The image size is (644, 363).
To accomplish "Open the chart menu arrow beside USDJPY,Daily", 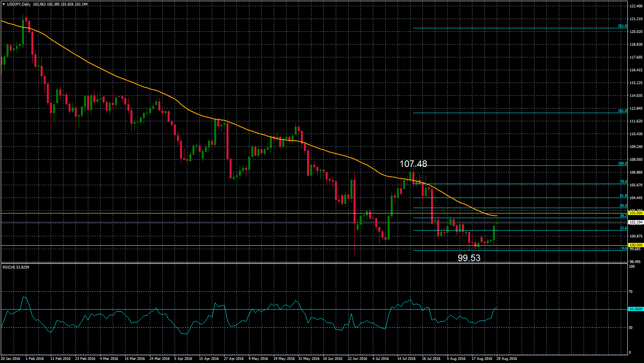I will click(x=3, y=4).
